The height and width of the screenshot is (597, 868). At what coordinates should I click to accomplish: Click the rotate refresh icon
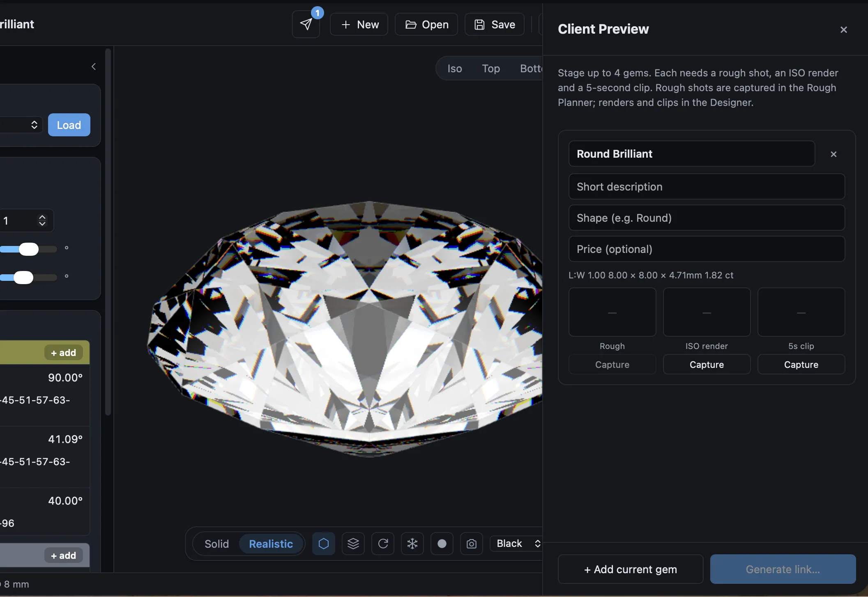pyautogui.click(x=383, y=544)
